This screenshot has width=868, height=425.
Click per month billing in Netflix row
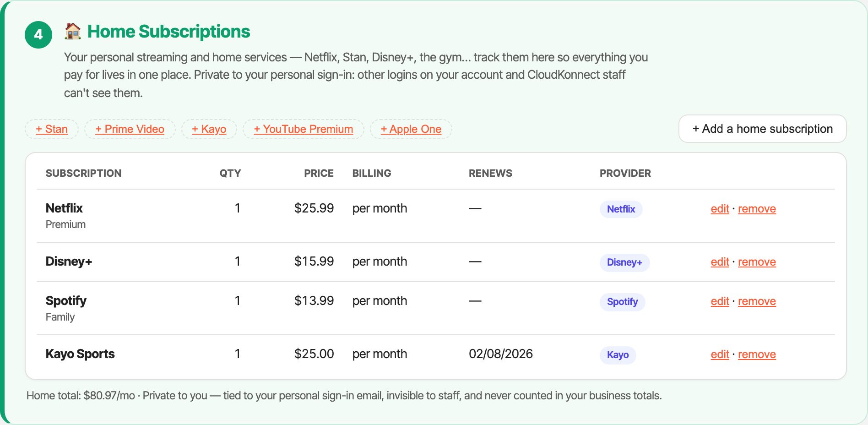[x=380, y=208]
